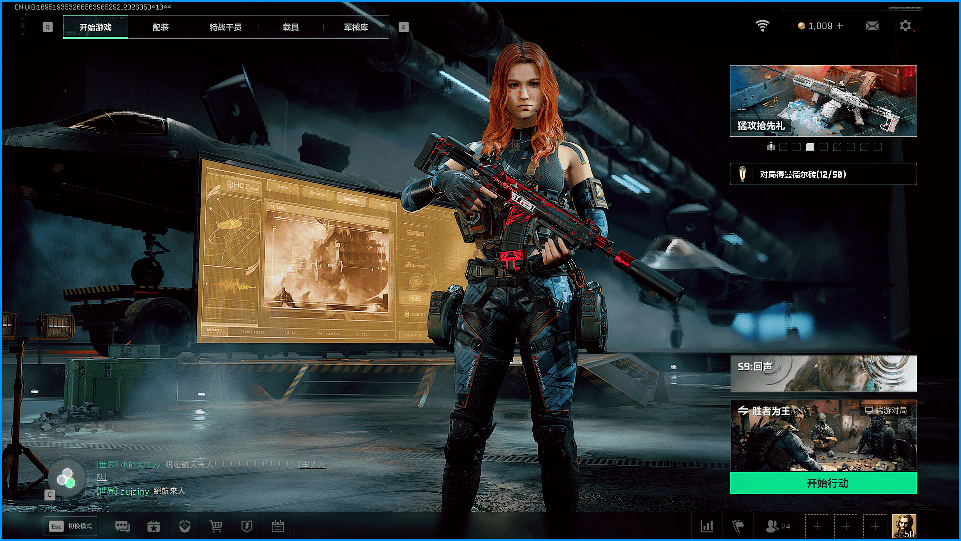Open the mail envelope inbox
The height and width of the screenshot is (541, 961).
click(872, 26)
